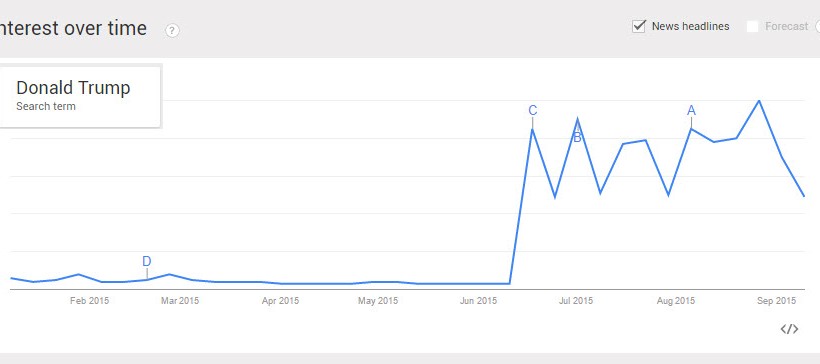Click the Interest over time heading
The height and width of the screenshot is (364, 820).
coord(73,28)
